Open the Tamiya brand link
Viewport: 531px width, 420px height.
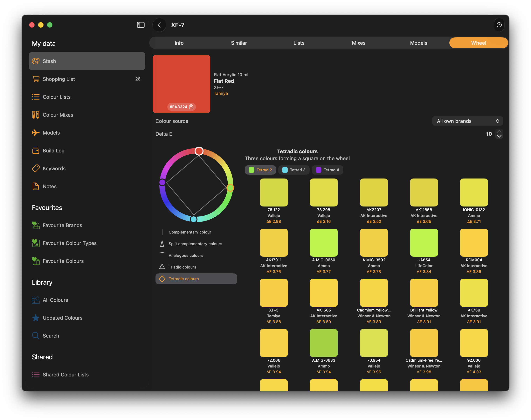pos(221,94)
